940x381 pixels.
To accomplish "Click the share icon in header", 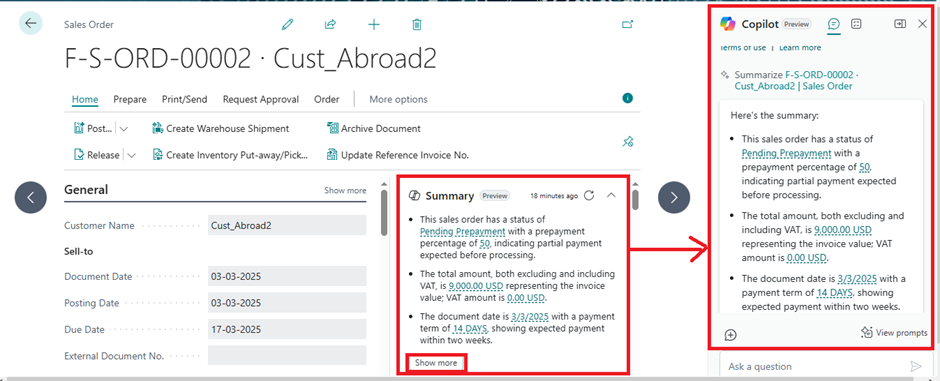I will pos(330,25).
